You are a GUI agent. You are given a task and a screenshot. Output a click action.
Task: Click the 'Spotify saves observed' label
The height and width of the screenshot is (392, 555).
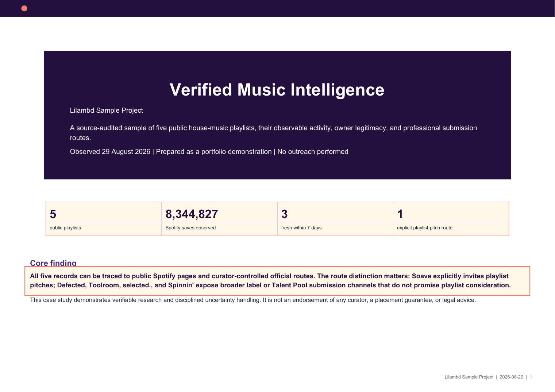tap(190, 228)
